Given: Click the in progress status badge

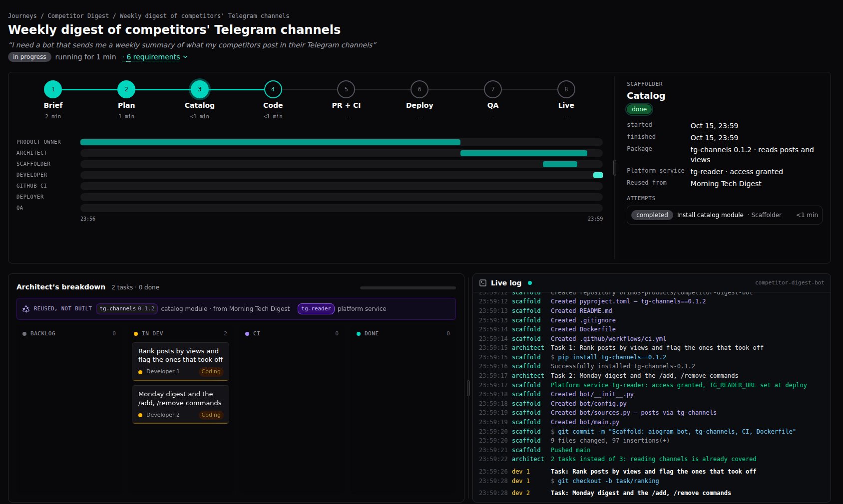Looking at the screenshot, I should coord(29,57).
